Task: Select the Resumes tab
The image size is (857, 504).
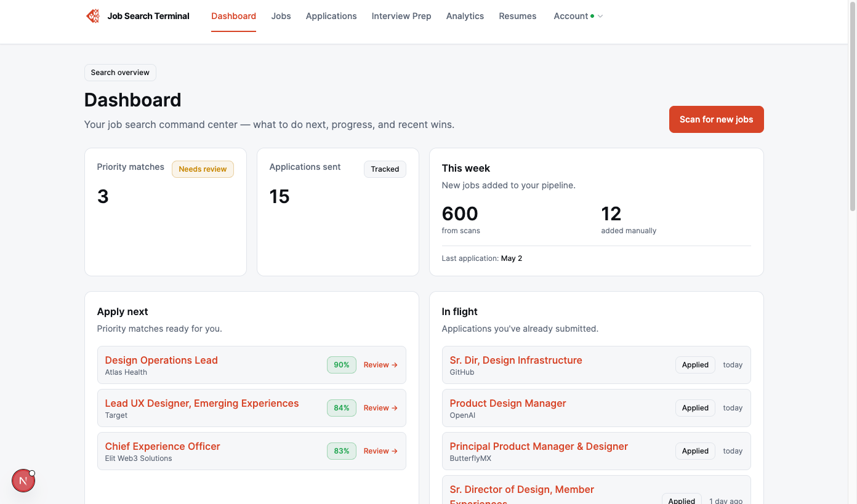Action: [x=518, y=16]
